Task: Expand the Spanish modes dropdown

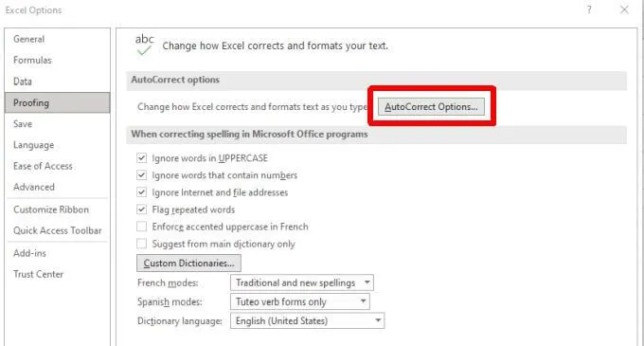Action: click(x=300, y=301)
